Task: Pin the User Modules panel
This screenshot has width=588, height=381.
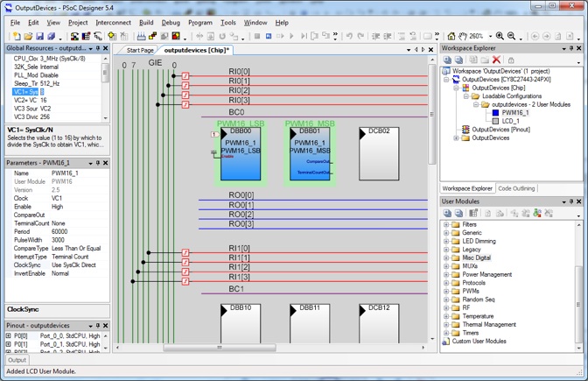Action: point(571,201)
